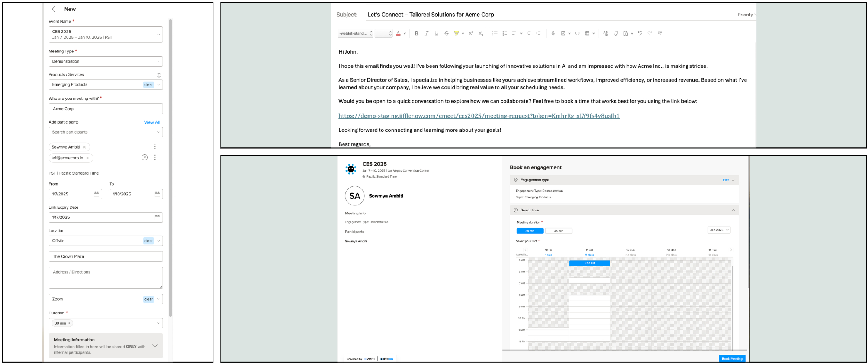Open the To date calendar picker
Viewport: 868px width, 364px height.
157,194
